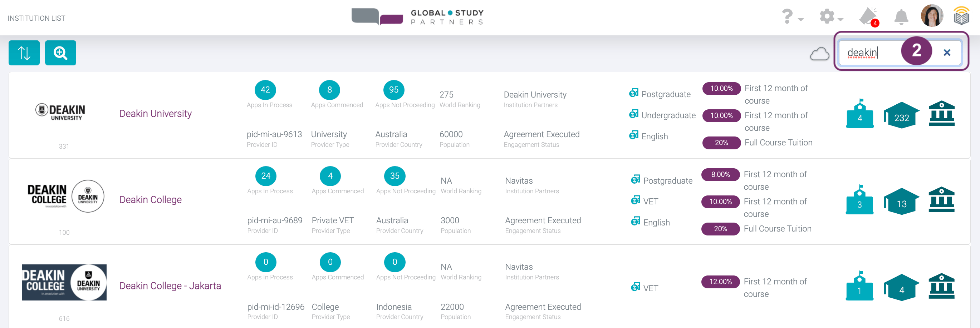Open the advanced search magnifier button

60,53
